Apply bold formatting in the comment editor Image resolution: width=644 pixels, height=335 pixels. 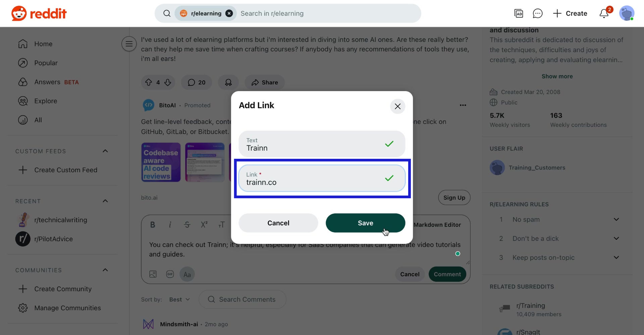point(153,224)
